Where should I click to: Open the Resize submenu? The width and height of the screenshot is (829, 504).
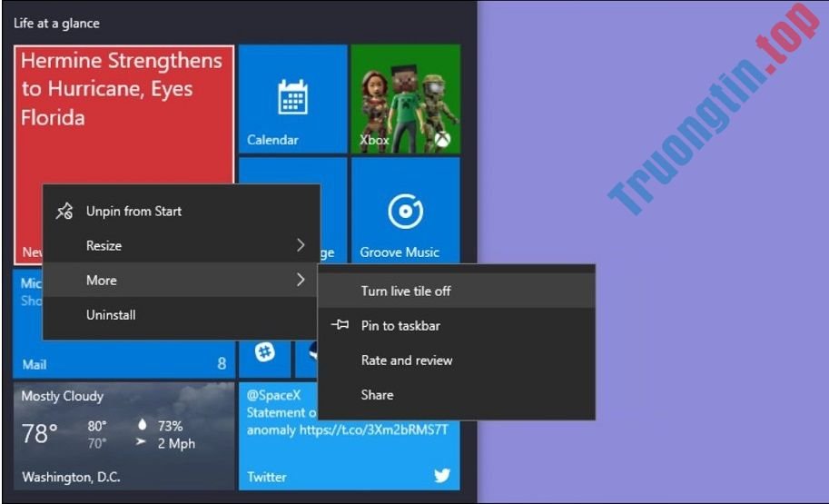click(x=181, y=245)
